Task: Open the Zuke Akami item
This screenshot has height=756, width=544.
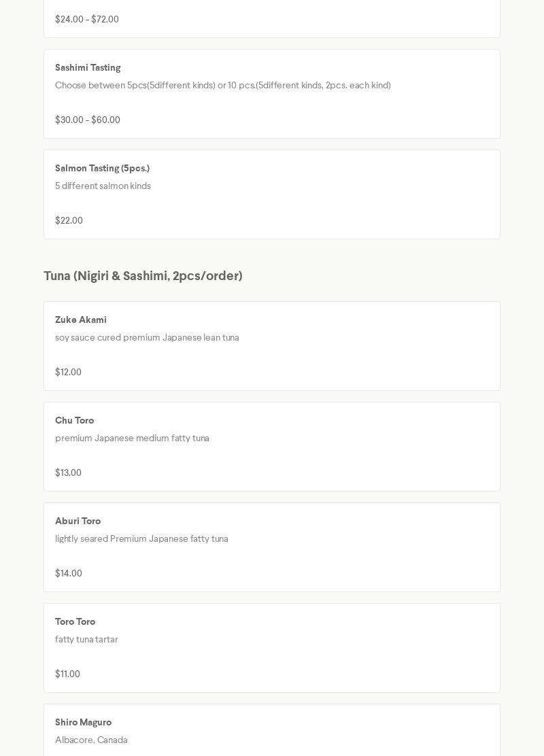Action: (81, 320)
